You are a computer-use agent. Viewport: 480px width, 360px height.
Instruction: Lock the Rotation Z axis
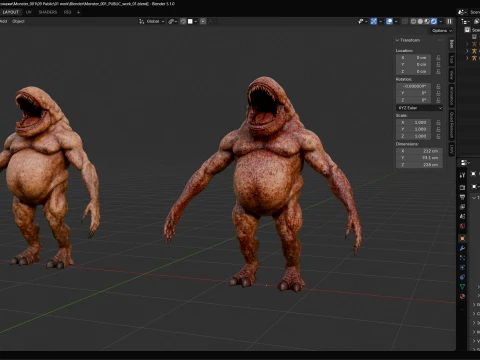click(438, 100)
